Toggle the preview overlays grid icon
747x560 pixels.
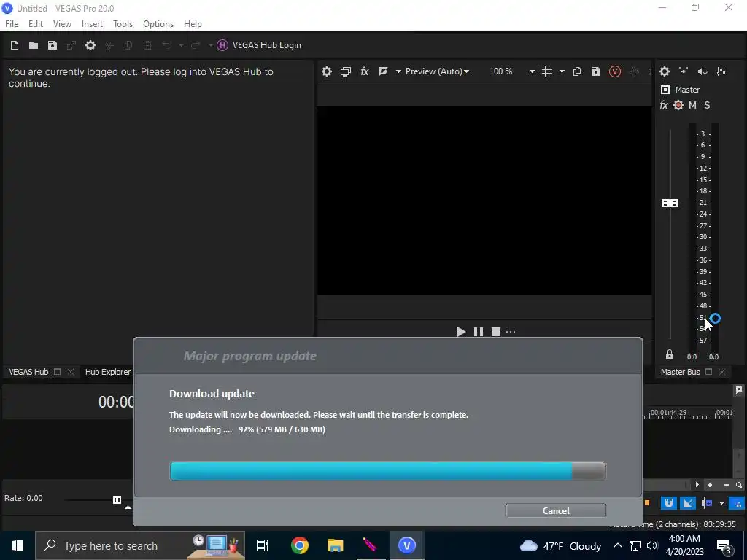coord(547,71)
